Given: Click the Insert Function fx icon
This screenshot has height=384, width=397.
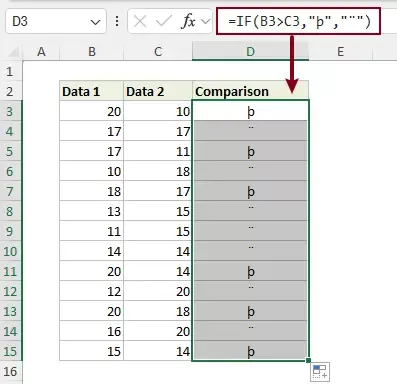Looking at the screenshot, I should (x=188, y=22).
